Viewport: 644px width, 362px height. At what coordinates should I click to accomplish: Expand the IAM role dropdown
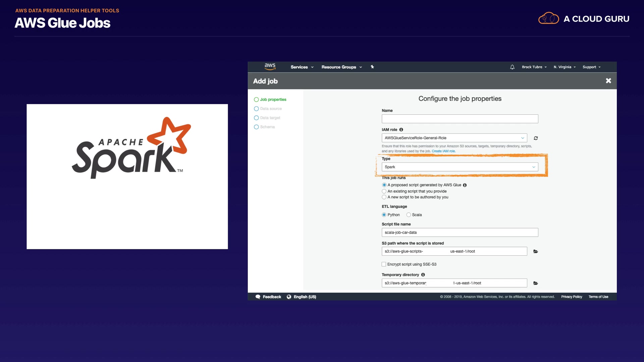pos(454,138)
